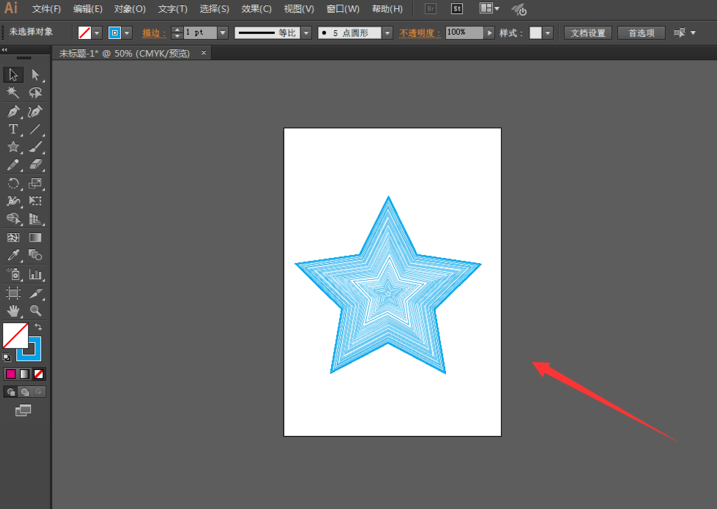Set paint mode to None
Viewport: 717px width, 509px height.
[39, 374]
